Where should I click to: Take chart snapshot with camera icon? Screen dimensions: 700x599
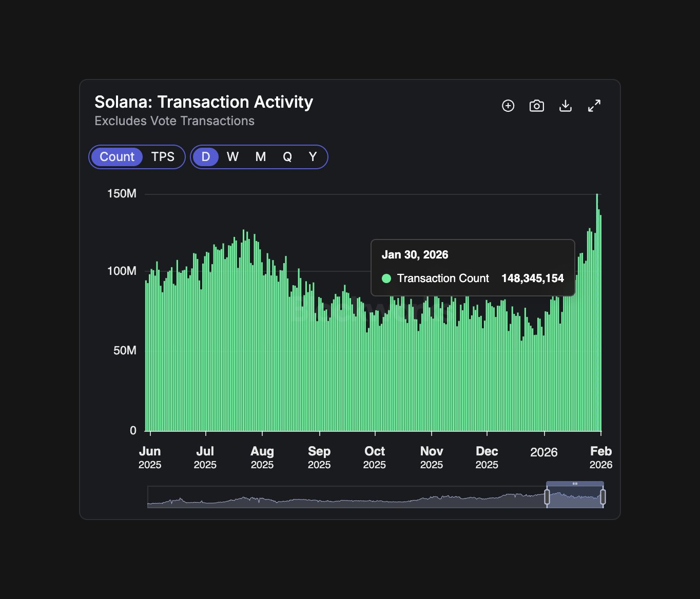pos(537,106)
